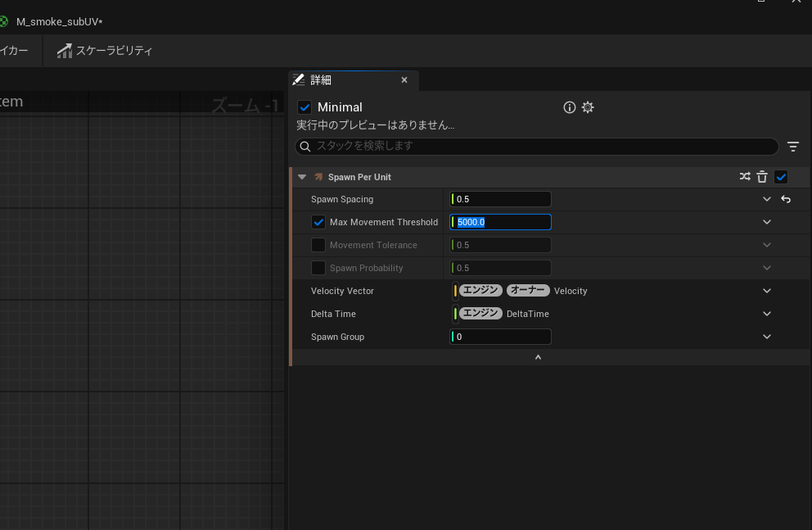Open the stack filter options icon
The height and width of the screenshot is (530, 812).
[x=793, y=147]
